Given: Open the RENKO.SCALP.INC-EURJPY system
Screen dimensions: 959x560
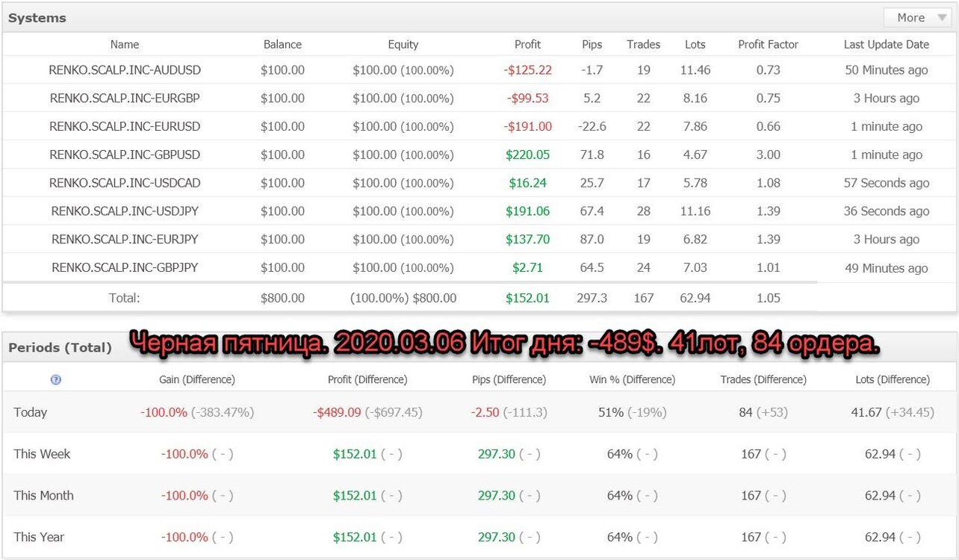Looking at the screenshot, I should click(125, 239).
